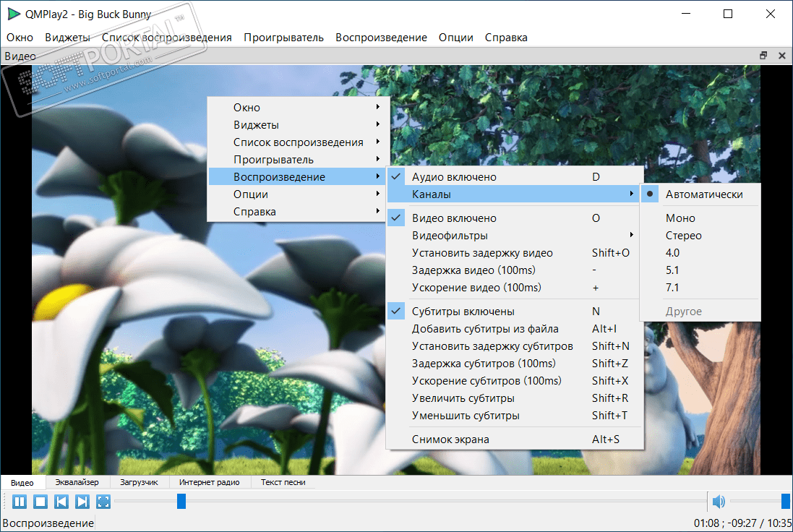Expand 'Справка' submenu in context menu
This screenshot has height=532, width=793.
[299, 211]
